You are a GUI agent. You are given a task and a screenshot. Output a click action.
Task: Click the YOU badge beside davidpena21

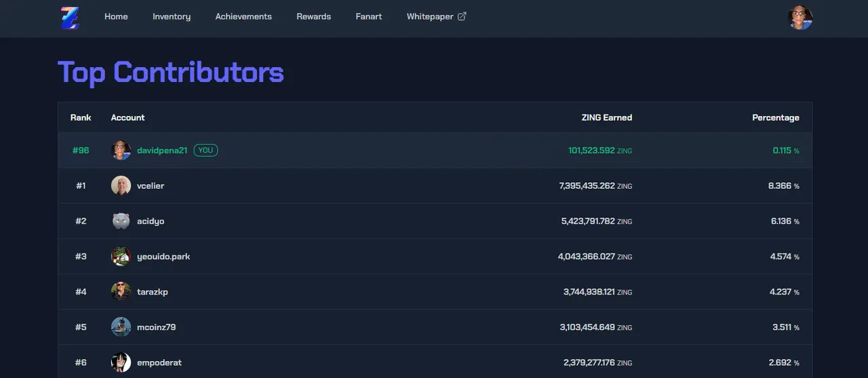(205, 150)
